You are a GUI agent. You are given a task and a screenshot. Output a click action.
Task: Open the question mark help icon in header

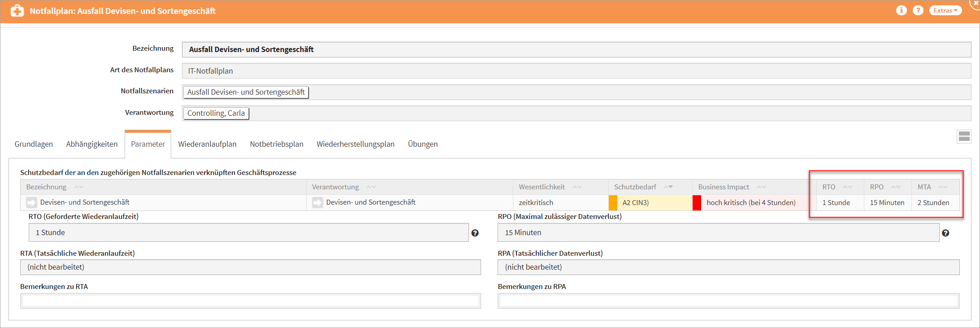918,10
